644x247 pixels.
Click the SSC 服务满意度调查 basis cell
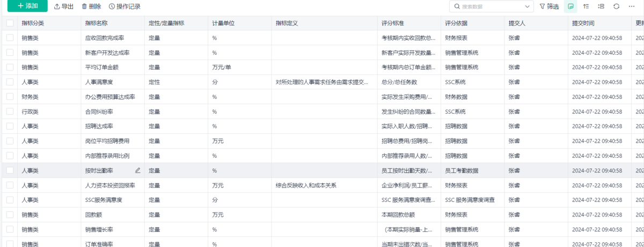(472, 200)
